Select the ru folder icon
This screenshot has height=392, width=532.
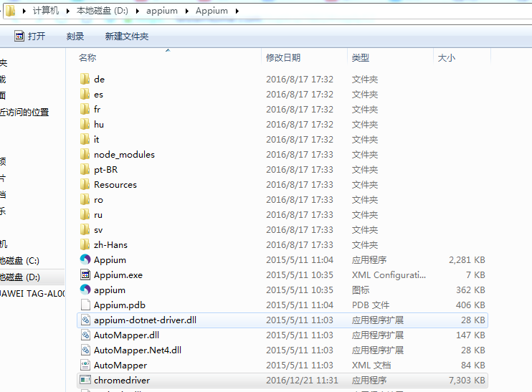pyautogui.click(x=85, y=215)
